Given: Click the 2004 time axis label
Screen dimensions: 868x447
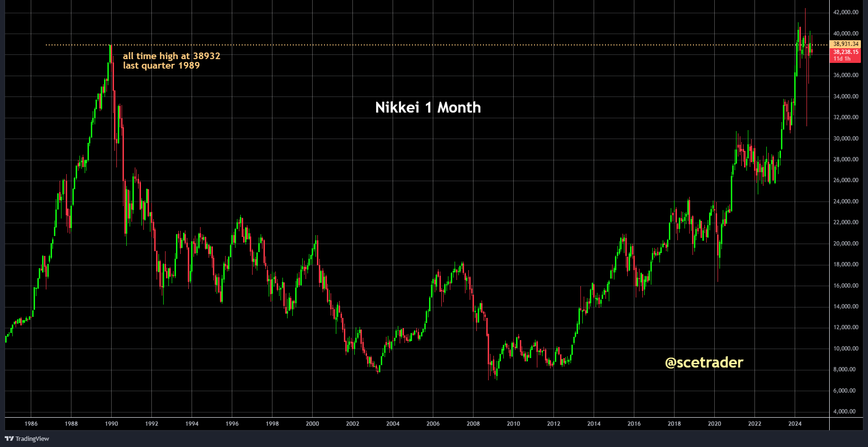Looking at the screenshot, I should click(393, 424).
